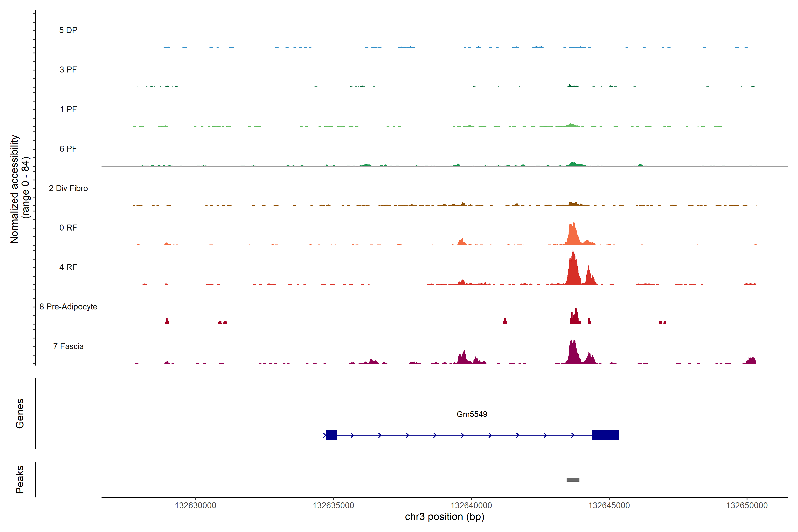Screen dimensions: 798x532
Task: Click the 6 PF track label
Action: tap(68, 149)
